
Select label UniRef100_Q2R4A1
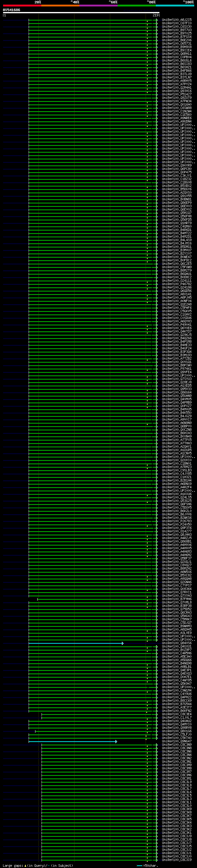[177, 88]
